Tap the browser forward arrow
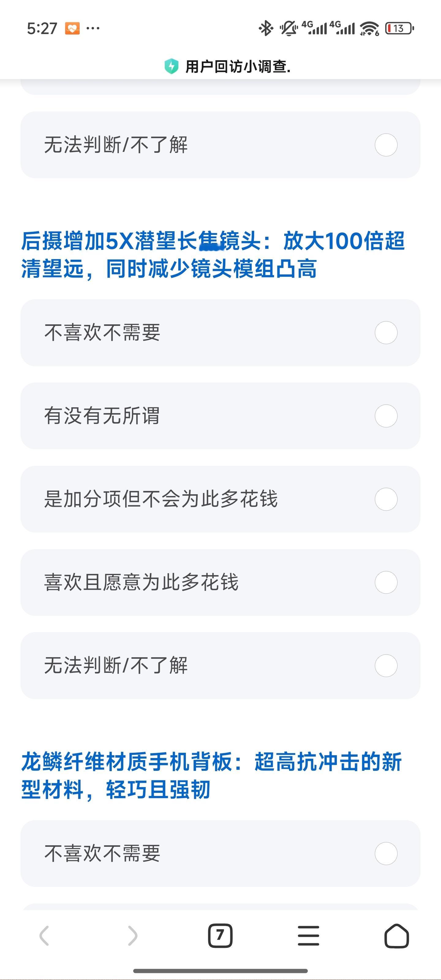This screenshot has height=980, width=441. (132, 936)
